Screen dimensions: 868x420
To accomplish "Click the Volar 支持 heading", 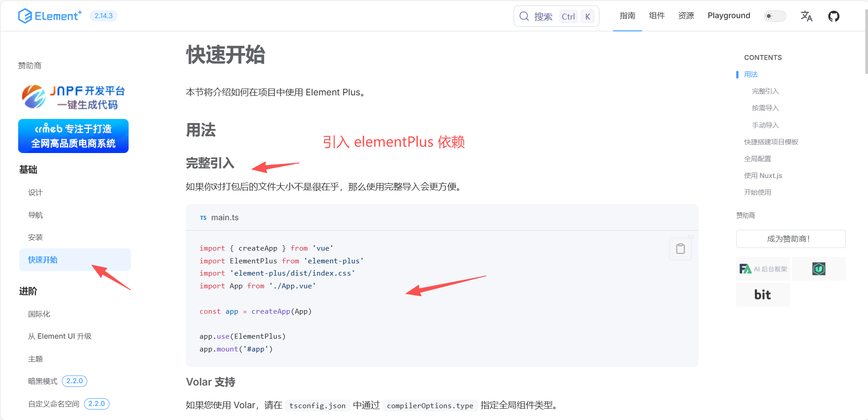I will click(x=210, y=382).
